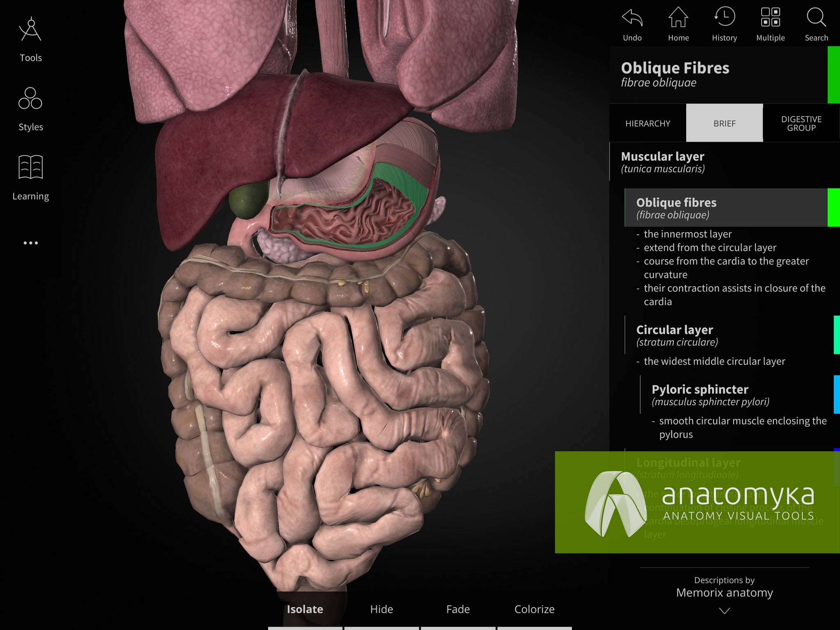This screenshot has height=630, width=840.
Task: Click the Undo arrow icon
Action: pos(632,17)
